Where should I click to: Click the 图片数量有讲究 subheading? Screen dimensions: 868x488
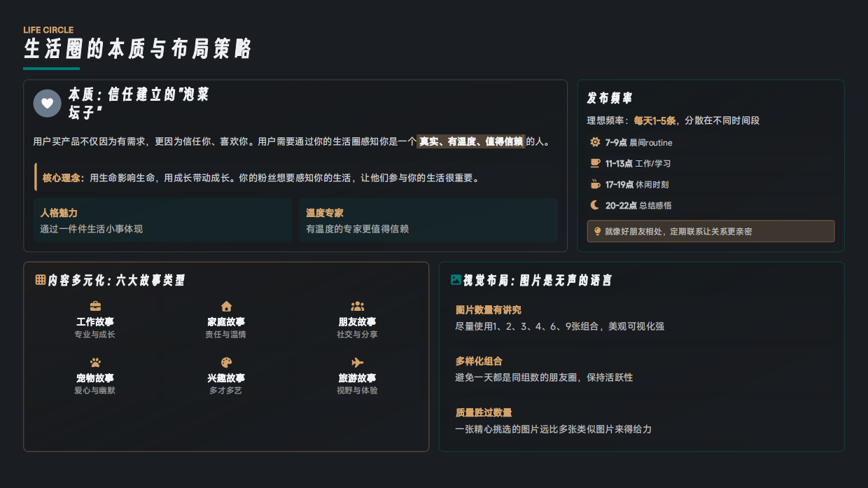(x=489, y=310)
